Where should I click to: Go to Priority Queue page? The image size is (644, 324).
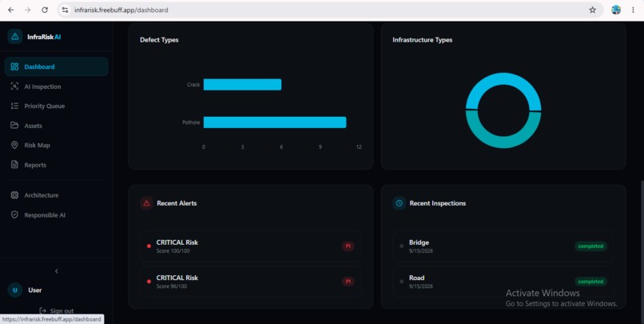[x=56, y=106]
